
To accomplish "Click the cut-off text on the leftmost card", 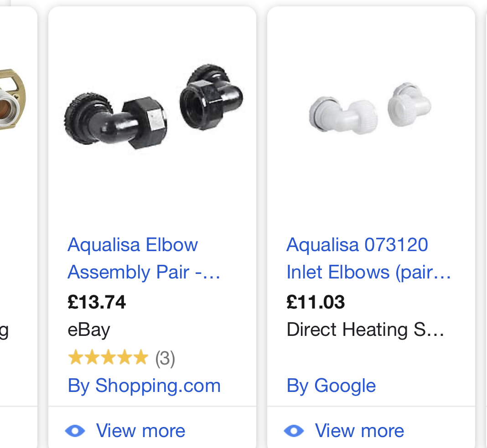I will 4,330.
